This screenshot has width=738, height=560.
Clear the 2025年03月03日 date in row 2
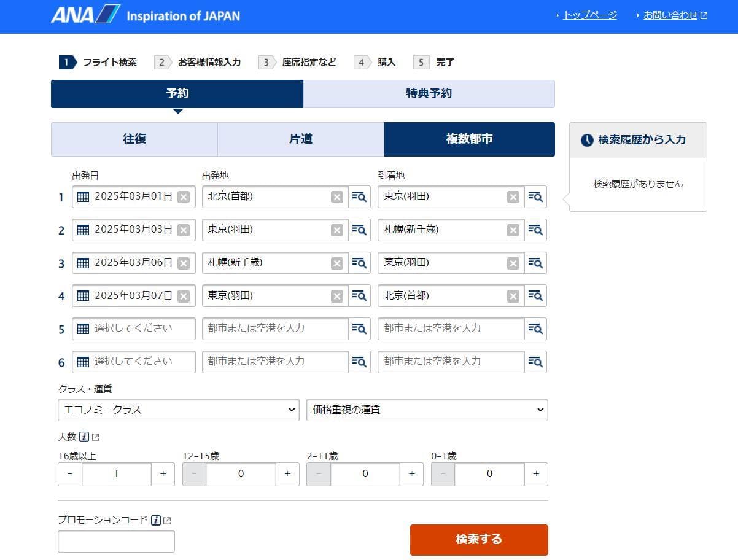coord(183,230)
